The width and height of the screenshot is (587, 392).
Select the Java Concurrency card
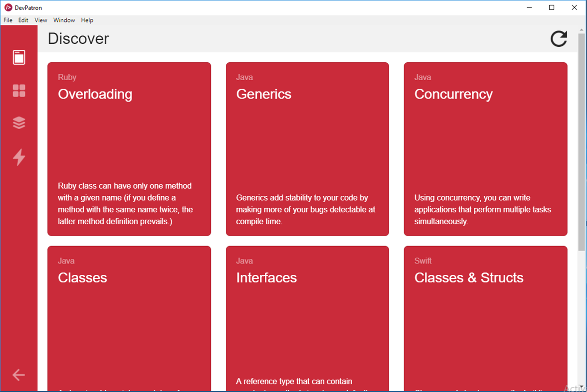pos(485,148)
